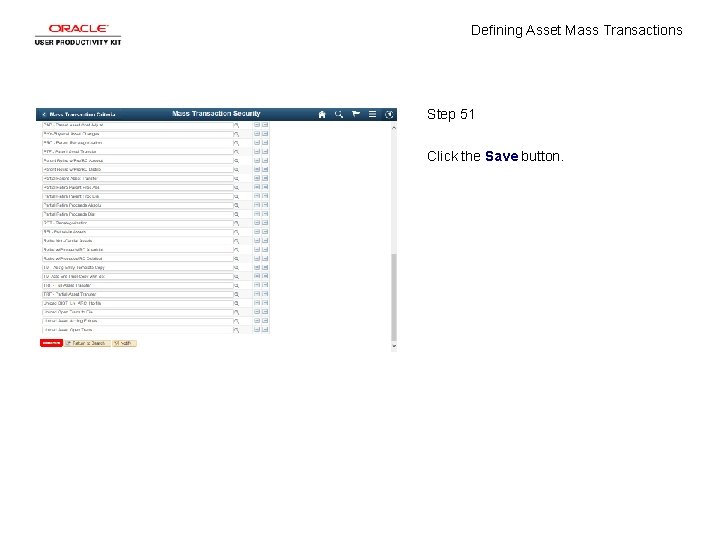
Task: Add row after Partial Retire Proceeds Alloca
Action: [257, 205]
